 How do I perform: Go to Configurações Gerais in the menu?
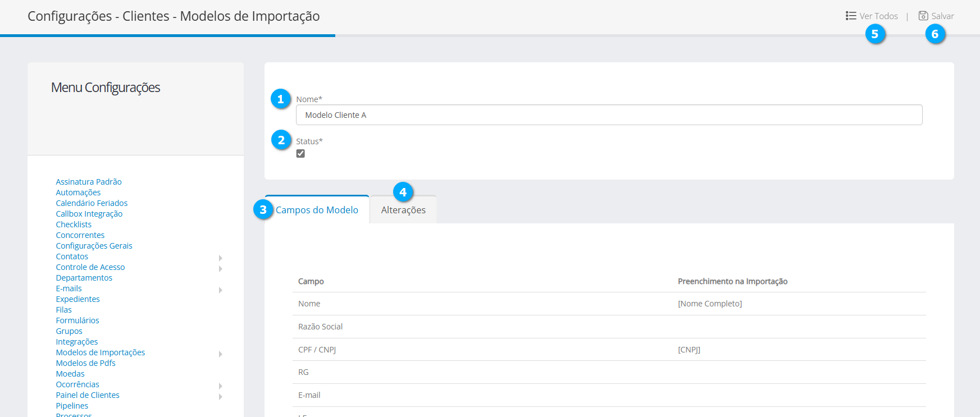tap(94, 246)
